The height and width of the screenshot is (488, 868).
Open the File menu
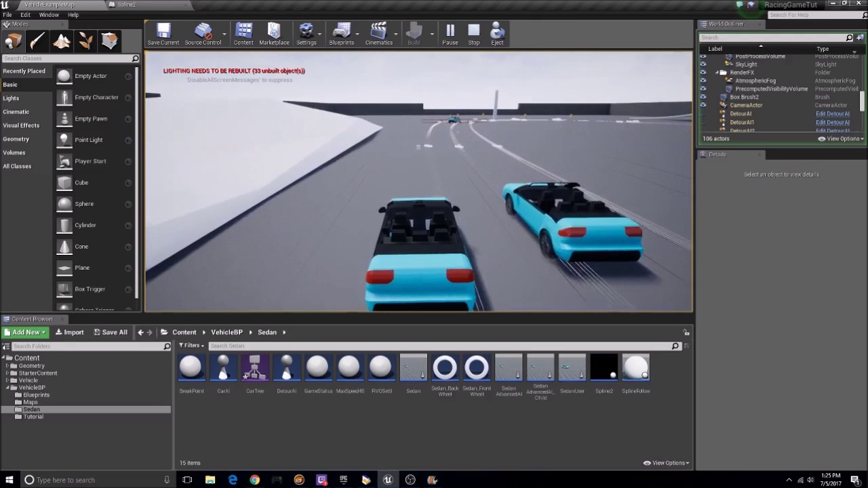click(x=7, y=14)
